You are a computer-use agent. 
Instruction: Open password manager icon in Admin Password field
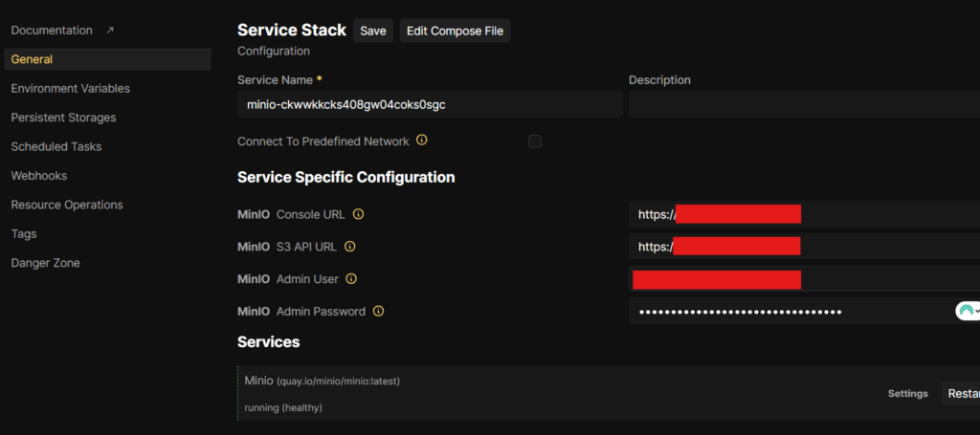click(967, 311)
